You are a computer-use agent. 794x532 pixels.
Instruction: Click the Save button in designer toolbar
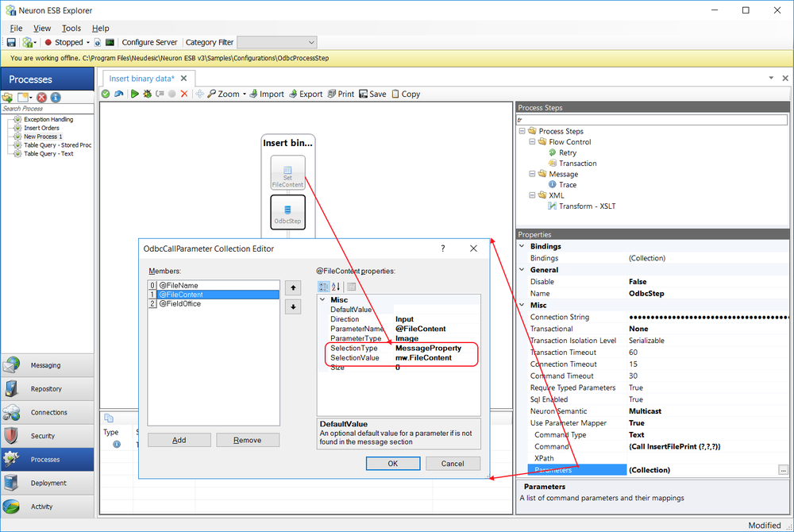pyautogui.click(x=372, y=94)
